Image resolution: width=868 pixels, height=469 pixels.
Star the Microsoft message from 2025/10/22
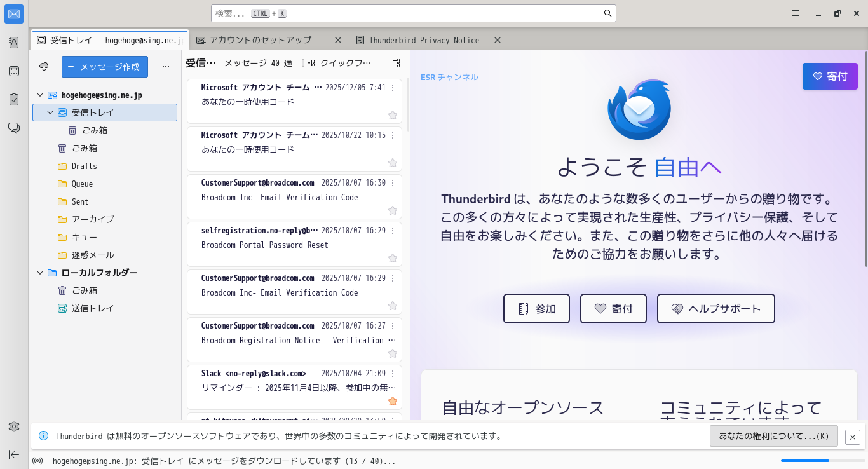click(x=393, y=163)
